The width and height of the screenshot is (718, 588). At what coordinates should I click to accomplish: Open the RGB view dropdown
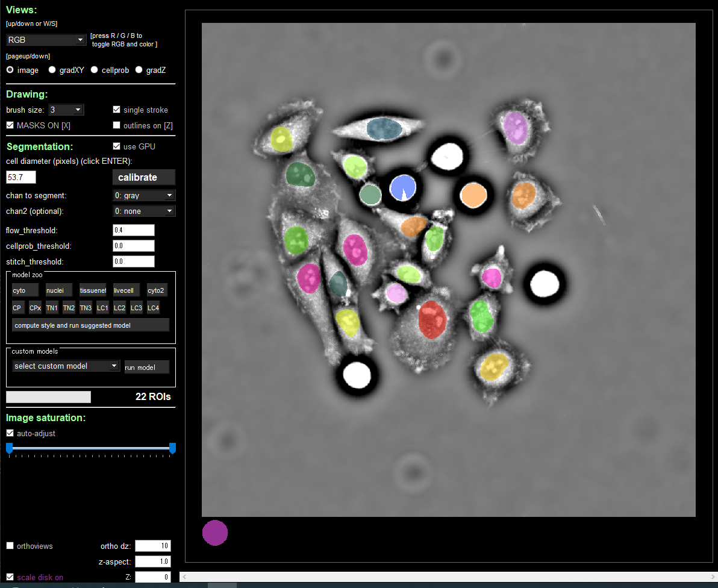[x=46, y=39]
